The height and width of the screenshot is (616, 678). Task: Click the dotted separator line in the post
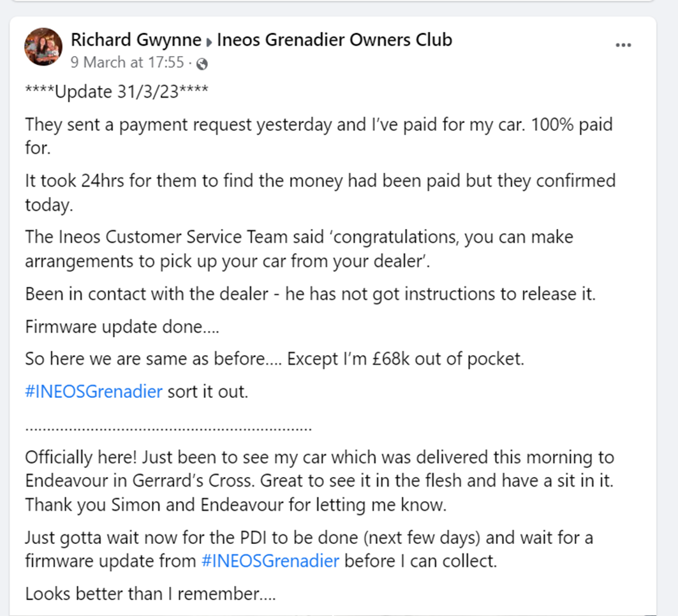pyautogui.click(x=168, y=429)
